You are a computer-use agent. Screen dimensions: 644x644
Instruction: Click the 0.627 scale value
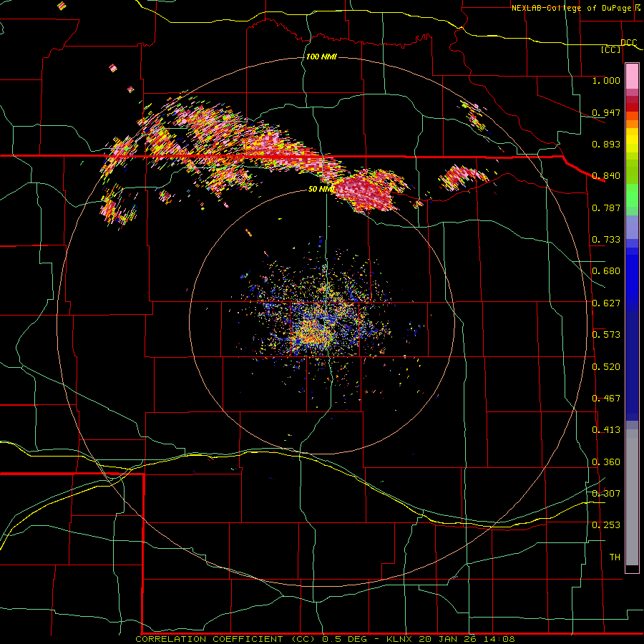click(606, 303)
